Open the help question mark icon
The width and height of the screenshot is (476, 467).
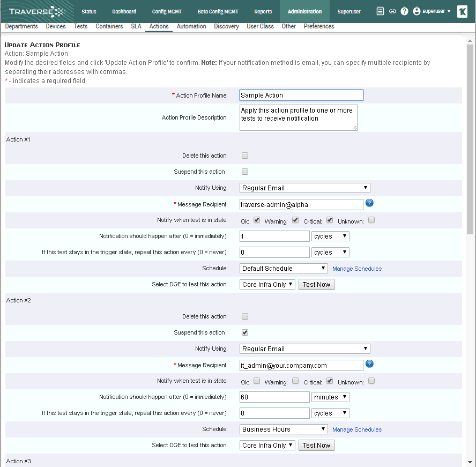point(404,11)
